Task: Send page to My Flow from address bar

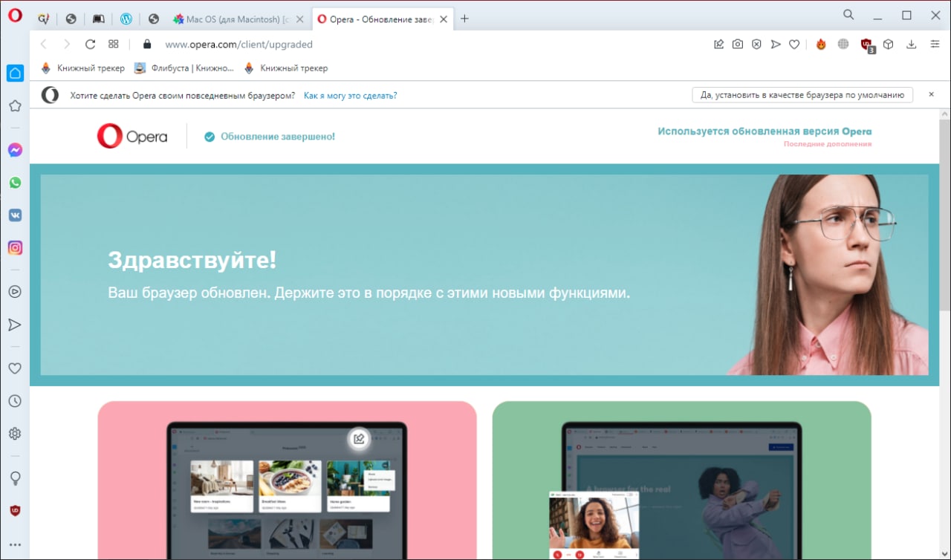Action: click(776, 45)
